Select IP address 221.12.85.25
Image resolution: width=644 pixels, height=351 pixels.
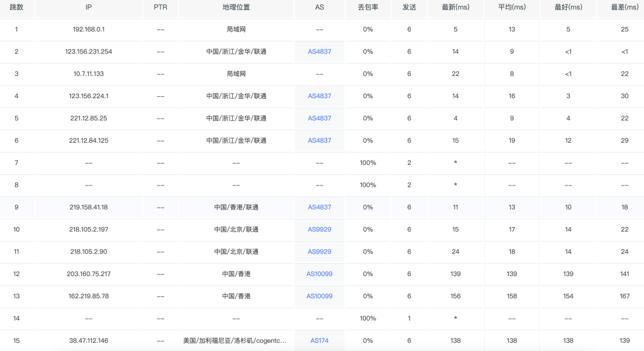[x=88, y=118]
